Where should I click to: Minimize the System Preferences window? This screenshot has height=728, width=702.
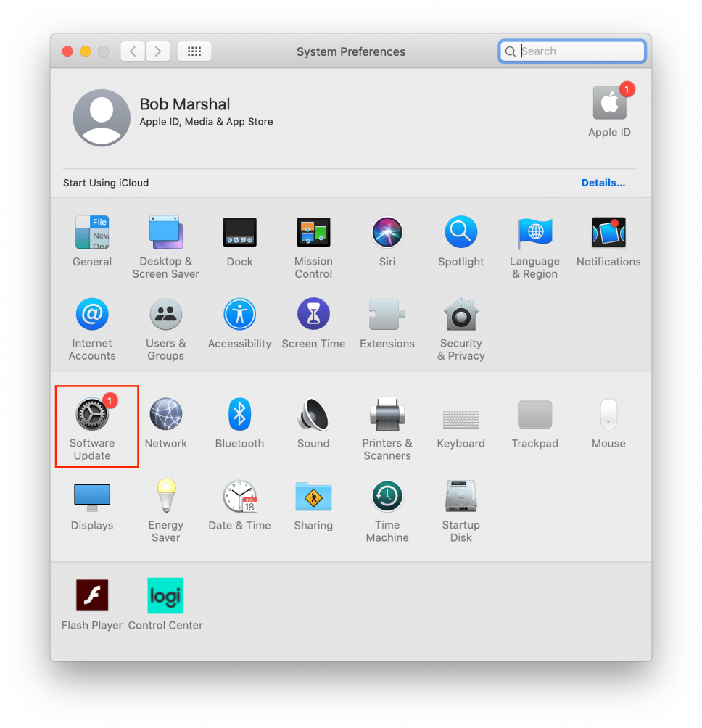coord(86,51)
